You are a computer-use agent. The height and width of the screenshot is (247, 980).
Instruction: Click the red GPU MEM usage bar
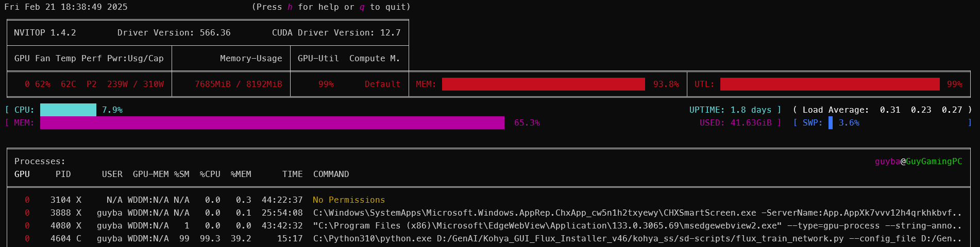pyautogui.click(x=543, y=84)
